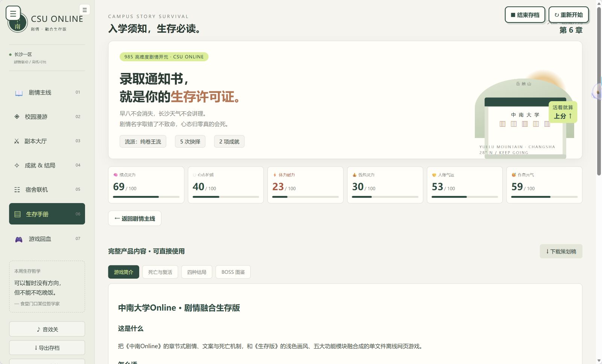Open 宿舍联机 using its grid icon

[17, 190]
